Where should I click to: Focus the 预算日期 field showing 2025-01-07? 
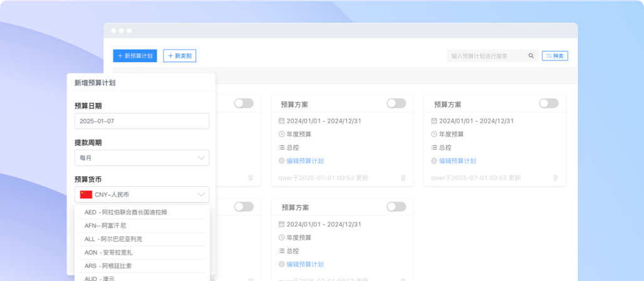click(142, 121)
